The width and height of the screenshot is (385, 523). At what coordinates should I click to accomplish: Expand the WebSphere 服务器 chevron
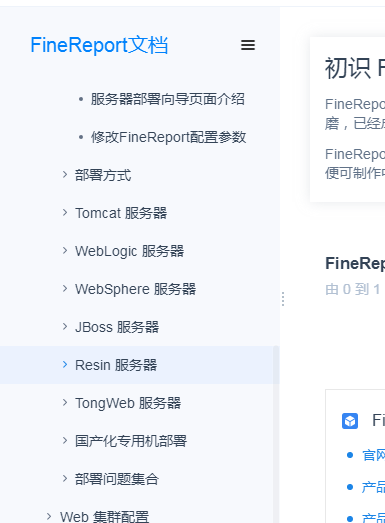click(x=65, y=289)
